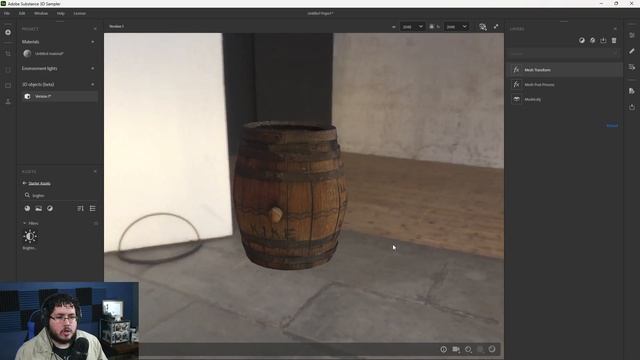Delete the selected layer with trash icon

point(614,40)
